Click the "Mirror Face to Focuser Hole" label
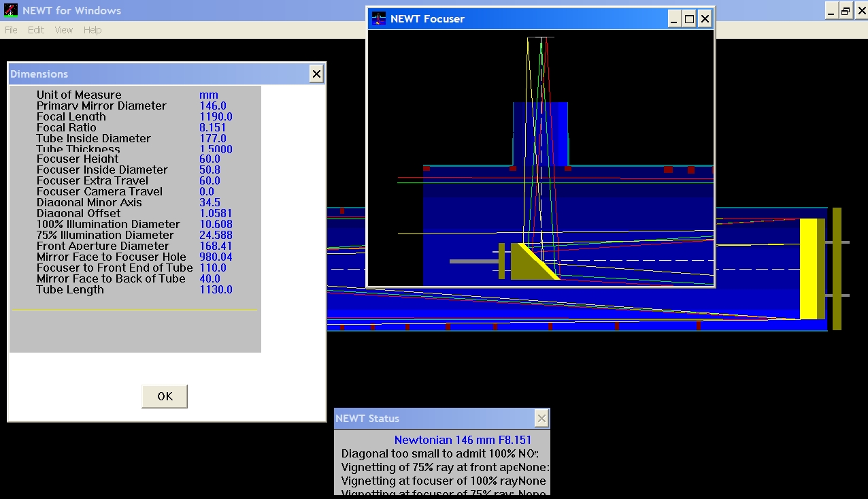Viewport: 868px width, 499px height. click(x=112, y=257)
